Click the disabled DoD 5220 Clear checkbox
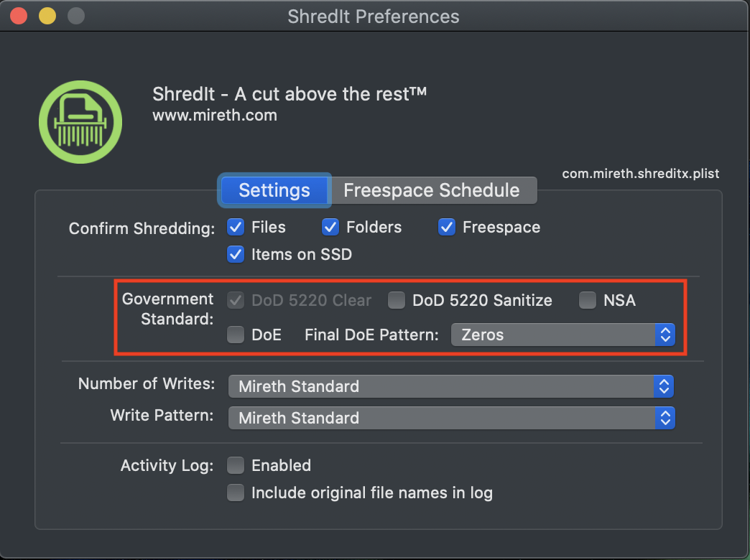Viewport: 750px width, 560px height. [x=236, y=300]
